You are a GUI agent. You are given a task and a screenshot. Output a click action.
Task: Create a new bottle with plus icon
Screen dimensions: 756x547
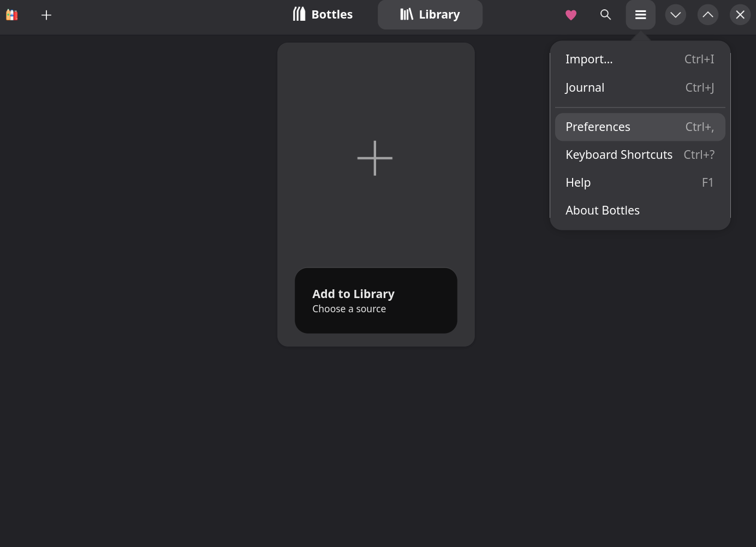coord(46,15)
